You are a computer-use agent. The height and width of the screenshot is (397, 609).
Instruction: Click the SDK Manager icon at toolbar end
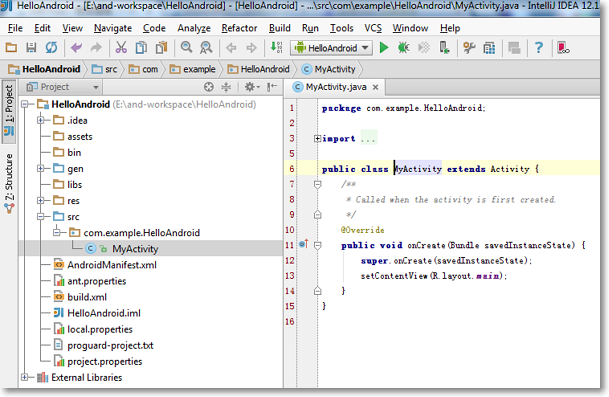click(563, 48)
